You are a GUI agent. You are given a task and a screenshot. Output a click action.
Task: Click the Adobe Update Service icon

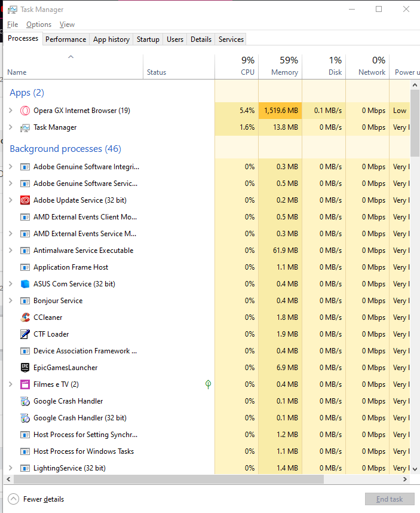tap(25, 200)
